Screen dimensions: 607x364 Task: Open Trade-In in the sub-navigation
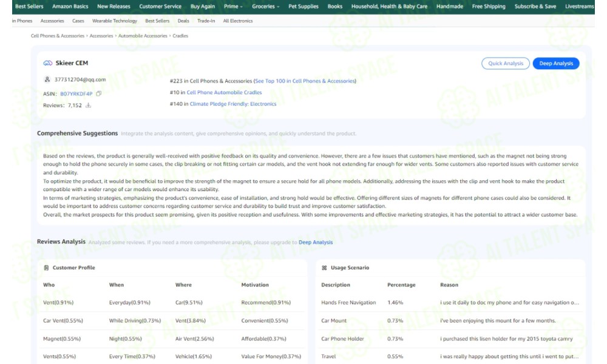coord(206,21)
